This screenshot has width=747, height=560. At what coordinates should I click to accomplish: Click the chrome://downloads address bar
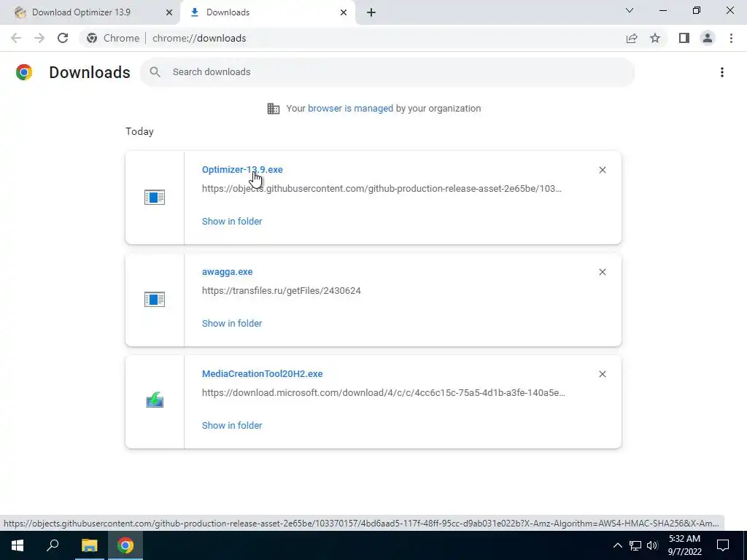point(199,38)
